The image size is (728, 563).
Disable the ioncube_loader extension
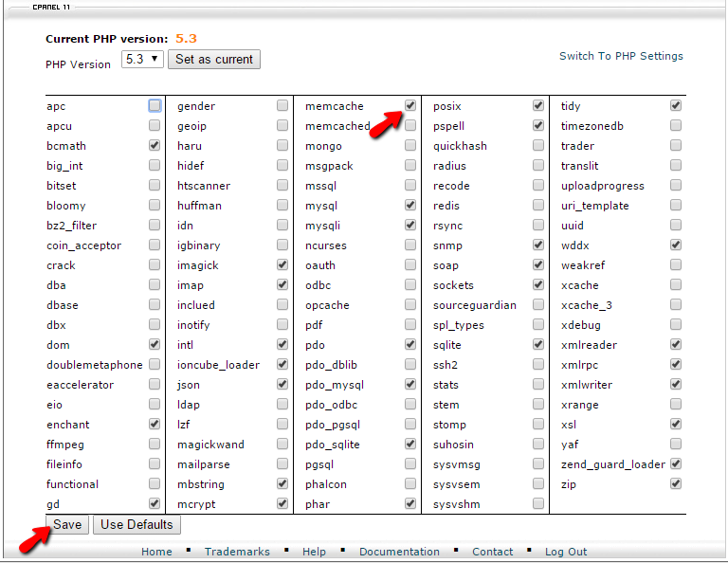pyautogui.click(x=282, y=365)
